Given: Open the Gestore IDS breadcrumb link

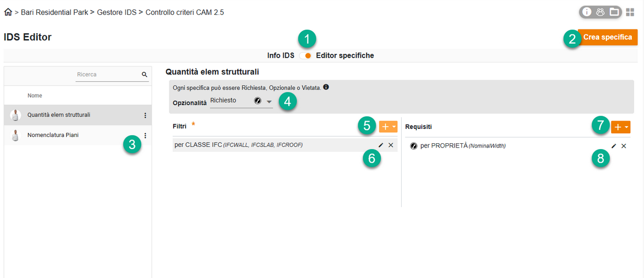Looking at the screenshot, I should tap(116, 12).
